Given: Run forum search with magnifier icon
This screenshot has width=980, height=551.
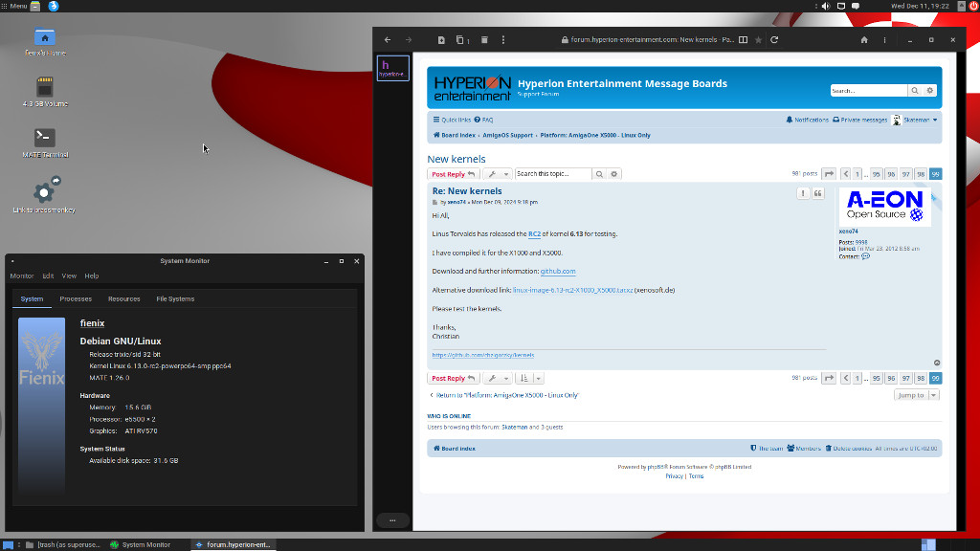Looking at the screenshot, I should pyautogui.click(x=915, y=91).
